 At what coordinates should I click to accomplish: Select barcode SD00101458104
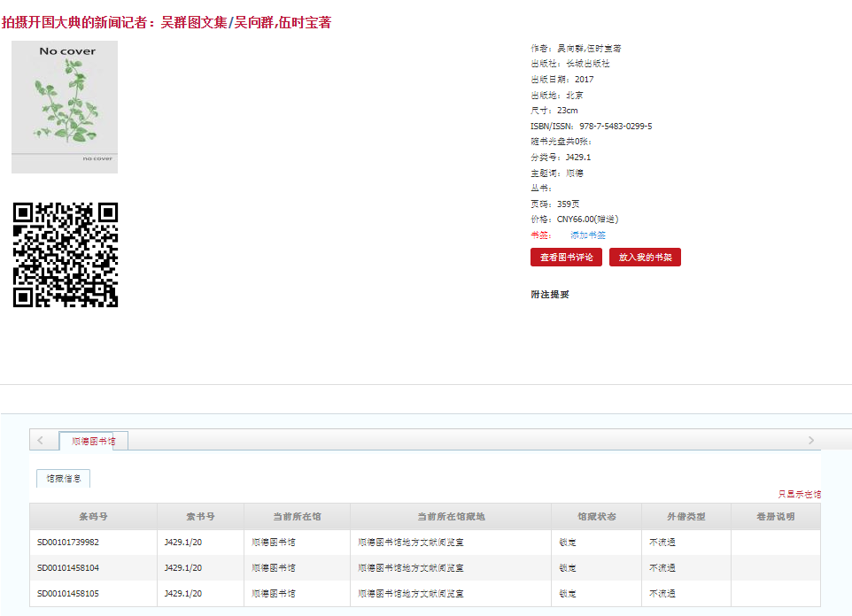click(x=68, y=567)
